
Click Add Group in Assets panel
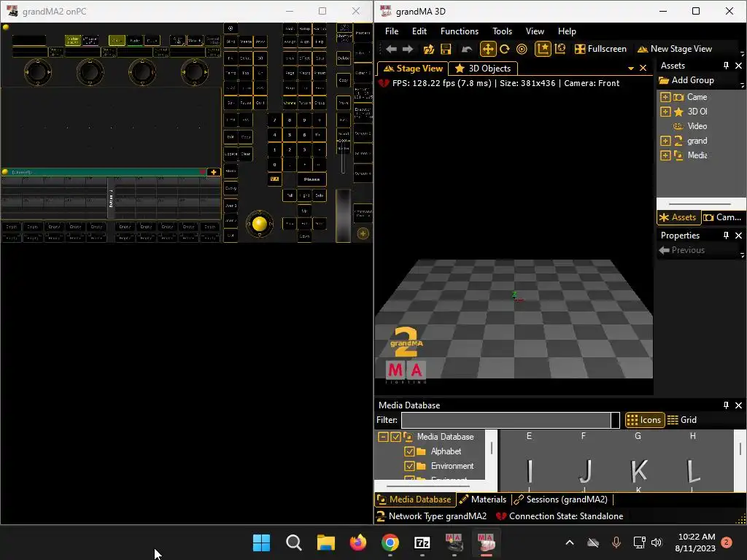[686, 80]
